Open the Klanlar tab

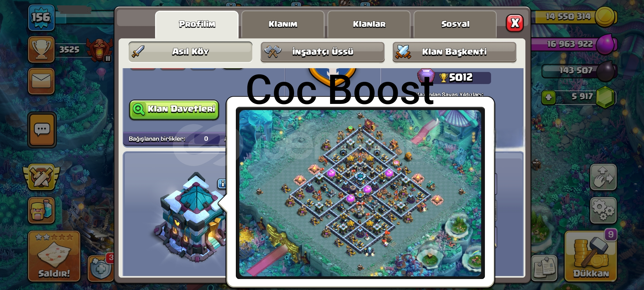pos(369,24)
